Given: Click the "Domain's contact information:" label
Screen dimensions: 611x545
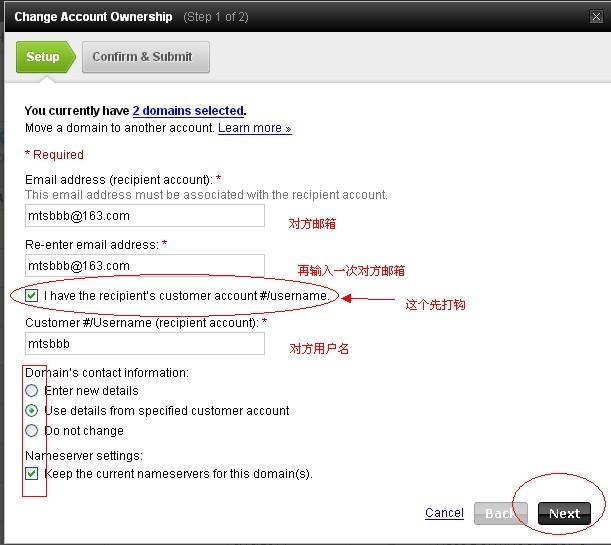Looking at the screenshot, I should (x=107, y=373).
